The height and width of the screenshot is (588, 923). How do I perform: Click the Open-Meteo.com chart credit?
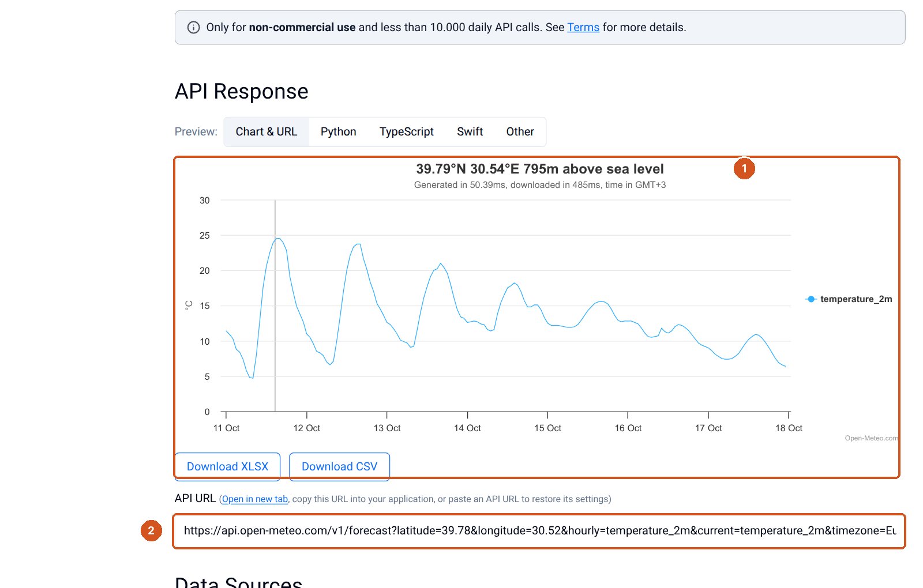click(x=872, y=438)
